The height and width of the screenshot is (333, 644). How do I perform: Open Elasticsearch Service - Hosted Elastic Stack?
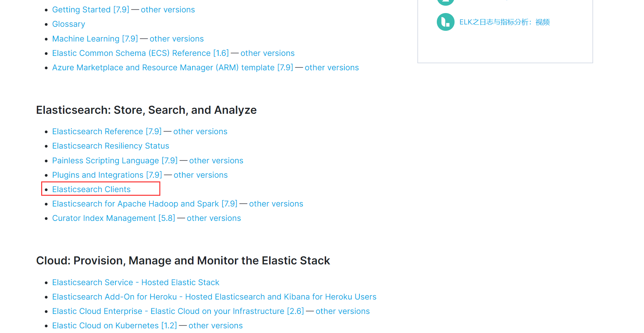[x=136, y=282]
